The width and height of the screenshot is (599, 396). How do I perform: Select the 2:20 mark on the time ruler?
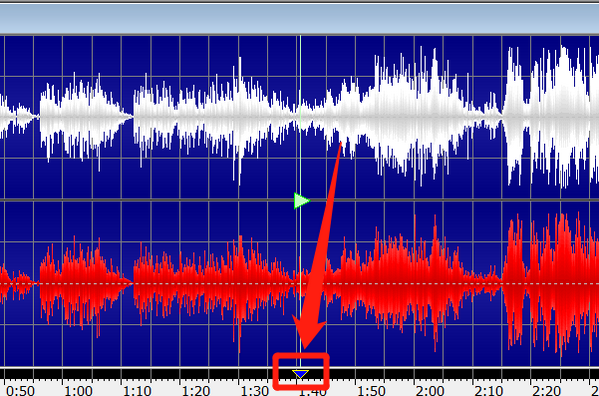[547, 391]
